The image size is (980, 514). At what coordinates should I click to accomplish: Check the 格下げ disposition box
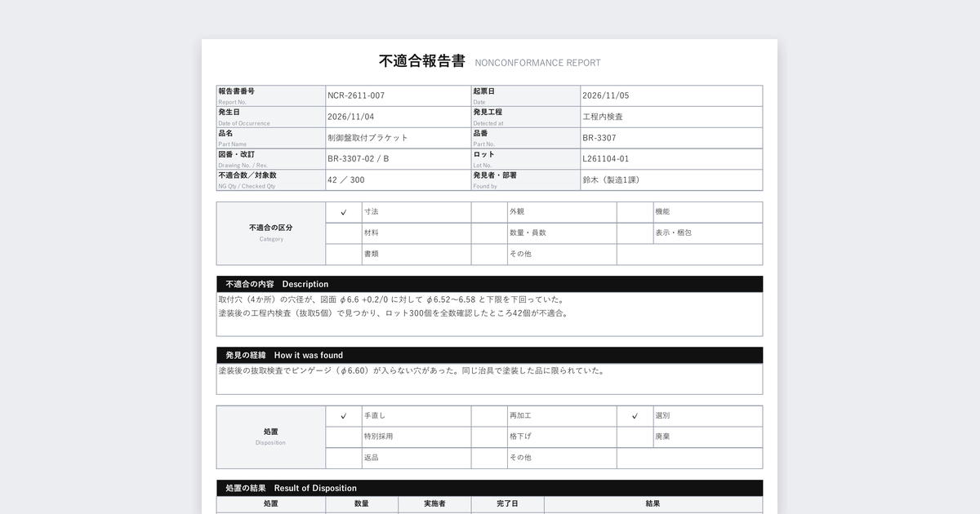click(x=489, y=437)
